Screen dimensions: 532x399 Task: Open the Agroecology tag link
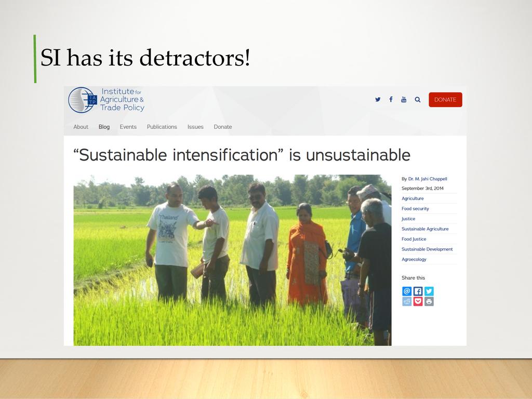pyautogui.click(x=414, y=259)
